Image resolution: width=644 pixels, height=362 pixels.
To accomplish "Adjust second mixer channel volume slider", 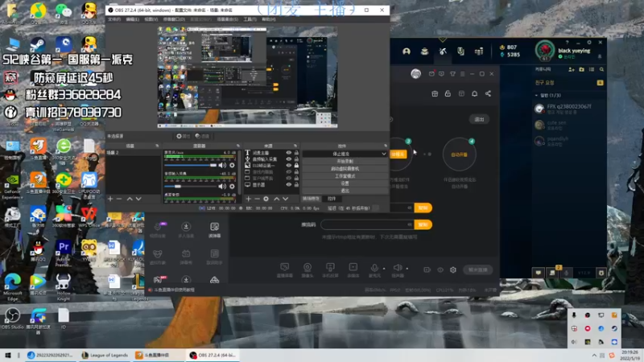I will [191, 187].
